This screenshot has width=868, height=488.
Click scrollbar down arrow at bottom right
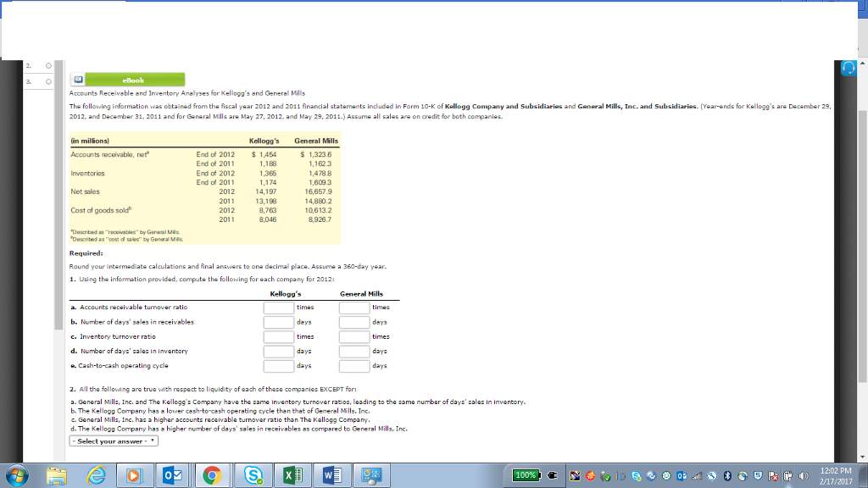click(x=862, y=457)
